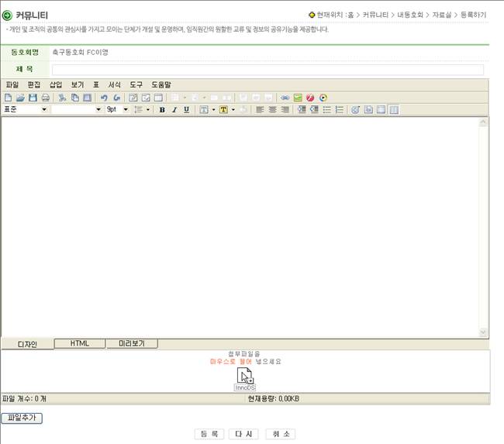Switch to the HTML tab

[x=80, y=343]
